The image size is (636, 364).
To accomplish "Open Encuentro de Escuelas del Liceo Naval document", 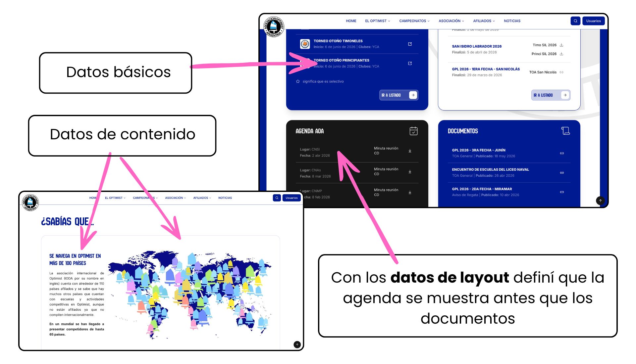I will [x=490, y=169].
